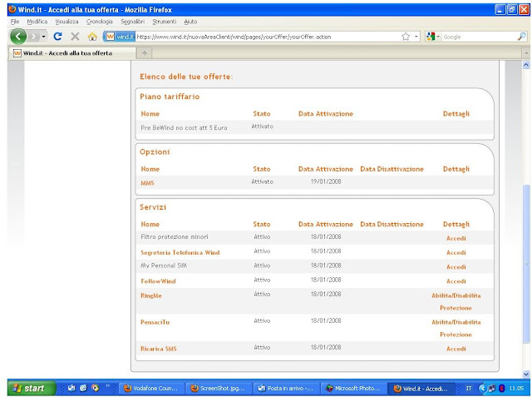Image resolution: width=532 pixels, height=397 pixels.
Task: Click the Google search engine icon
Action: coord(431,37)
